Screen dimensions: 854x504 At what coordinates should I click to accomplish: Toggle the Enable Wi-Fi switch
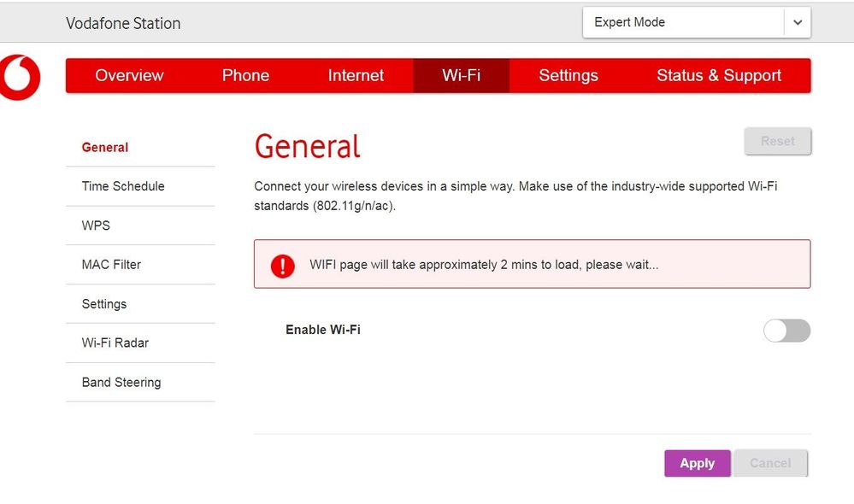coord(786,331)
